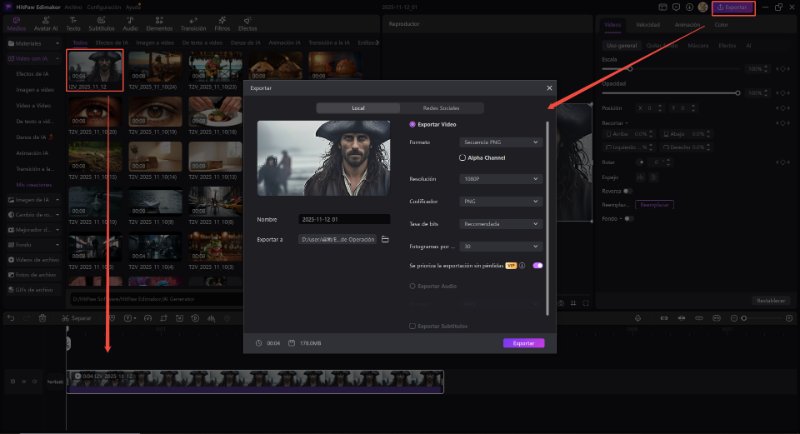Open the Subtítulos tool

tap(101, 24)
